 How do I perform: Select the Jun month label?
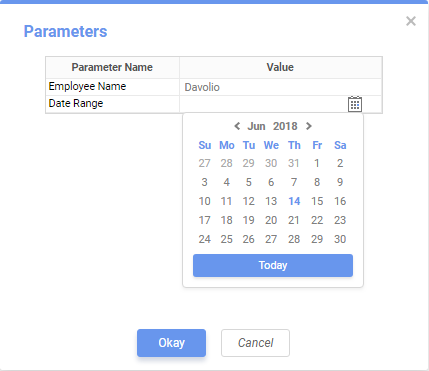pos(256,126)
